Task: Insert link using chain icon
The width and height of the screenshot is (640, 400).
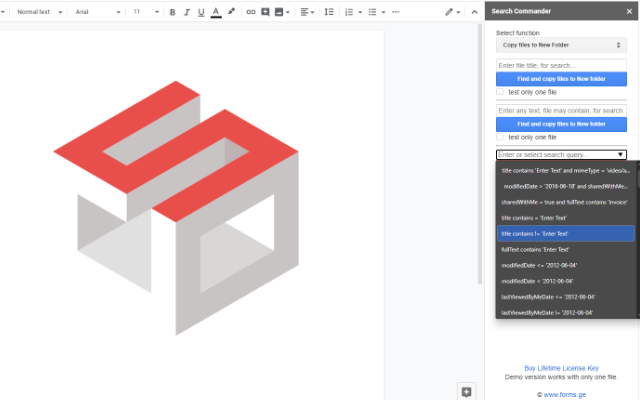Action: tap(251, 12)
